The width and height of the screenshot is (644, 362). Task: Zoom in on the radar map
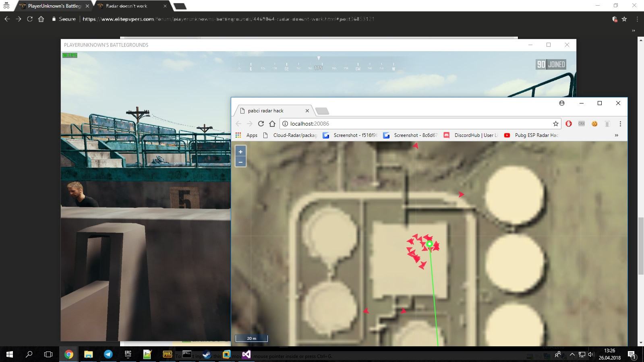[x=240, y=152]
